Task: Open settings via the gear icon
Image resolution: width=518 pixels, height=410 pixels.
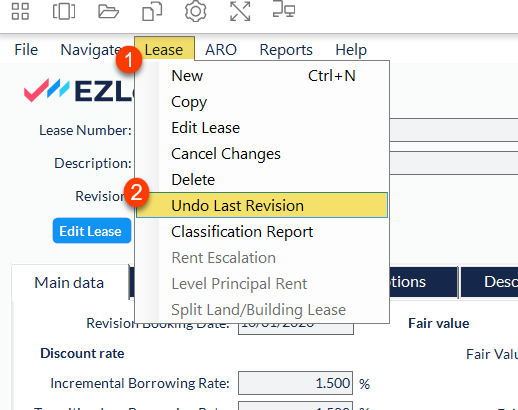Action: (196, 11)
